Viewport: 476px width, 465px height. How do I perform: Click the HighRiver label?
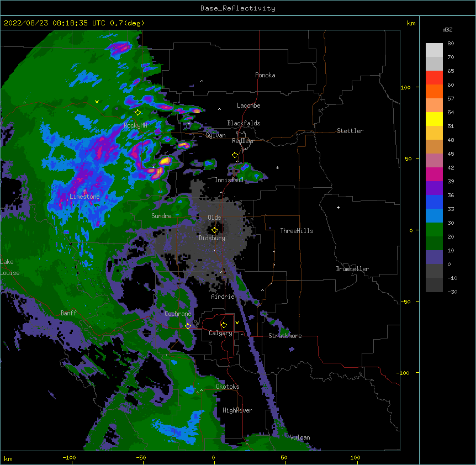click(237, 410)
